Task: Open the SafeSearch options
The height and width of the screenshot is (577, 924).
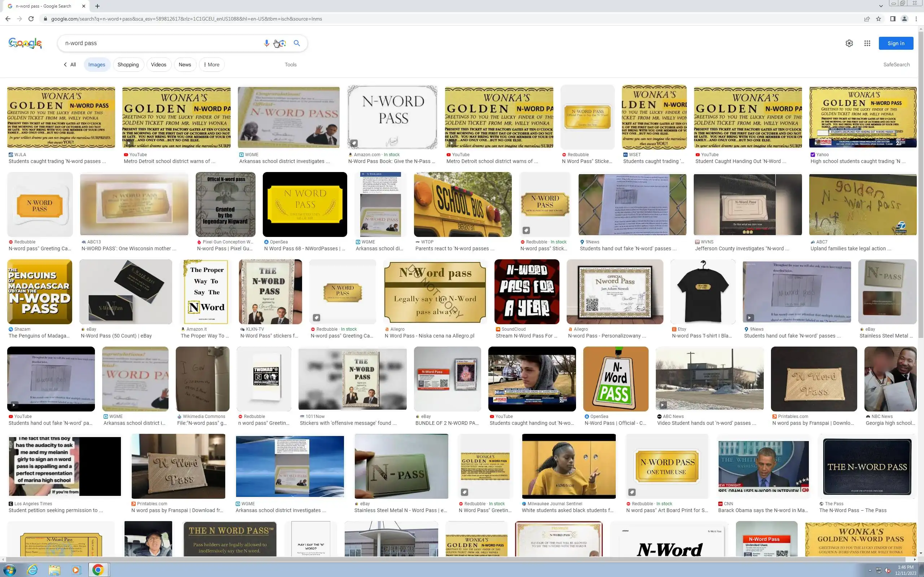Action: click(x=896, y=65)
